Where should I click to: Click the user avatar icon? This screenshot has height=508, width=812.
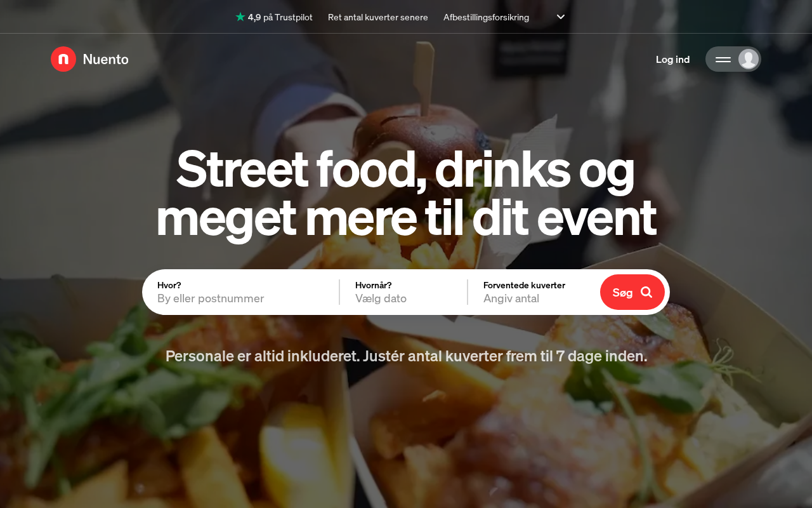click(x=749, y=59)
